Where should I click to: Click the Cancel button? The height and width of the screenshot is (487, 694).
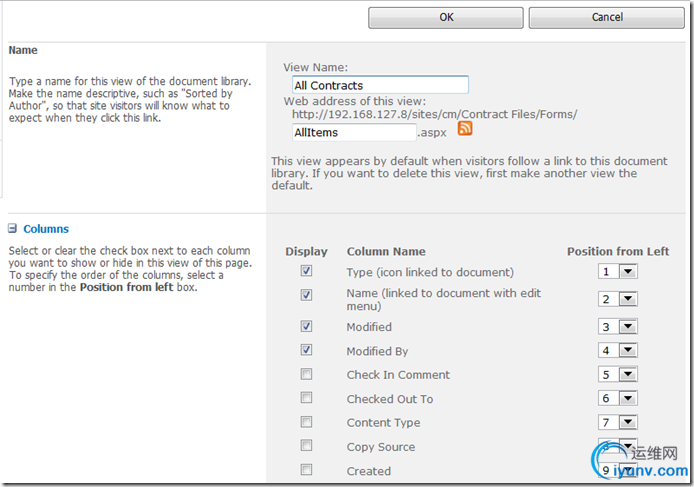click(607, 17)
